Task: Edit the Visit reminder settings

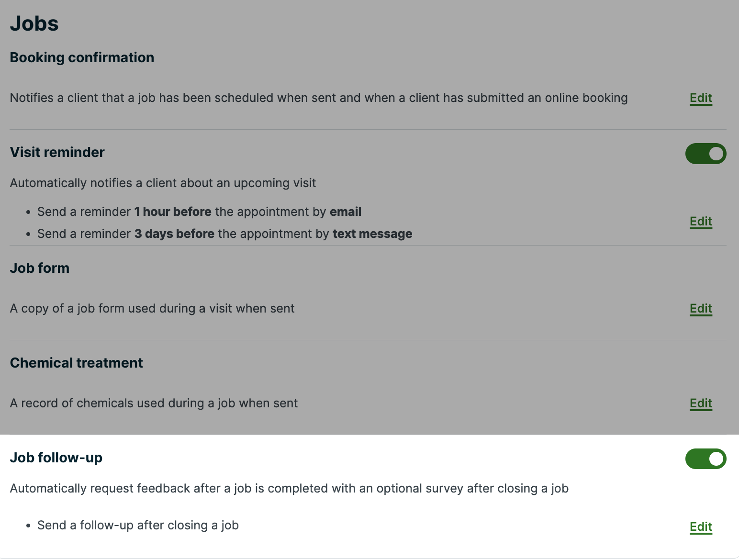Action: [701, 222]
